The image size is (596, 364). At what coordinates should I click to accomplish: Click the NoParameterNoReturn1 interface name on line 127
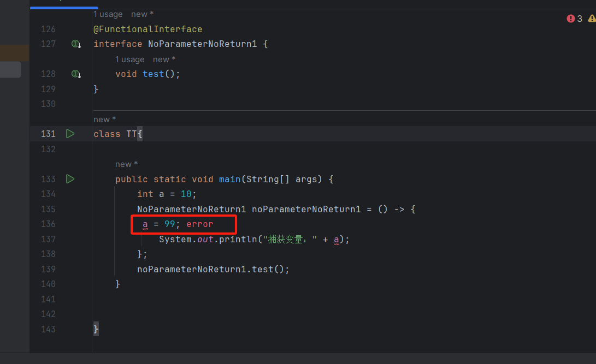(x=203, y=44)
